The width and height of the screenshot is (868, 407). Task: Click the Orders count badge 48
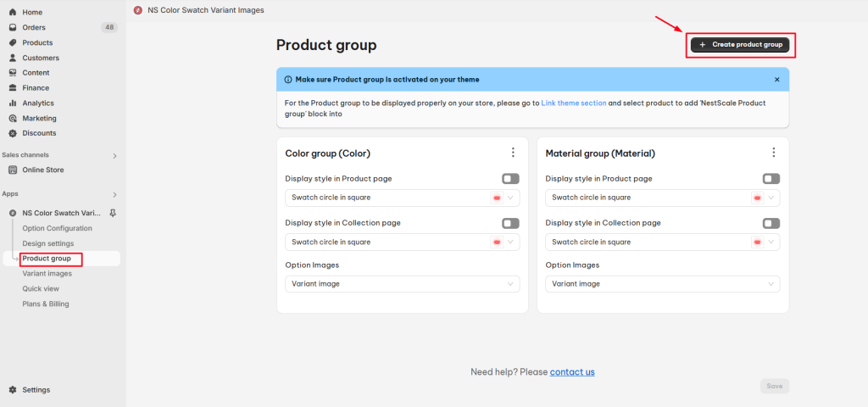[x=109, y=27]
